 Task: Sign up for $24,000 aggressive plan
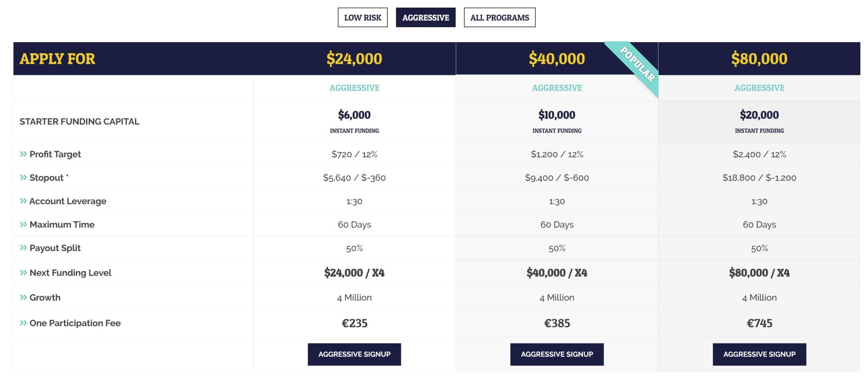point(354,354)
